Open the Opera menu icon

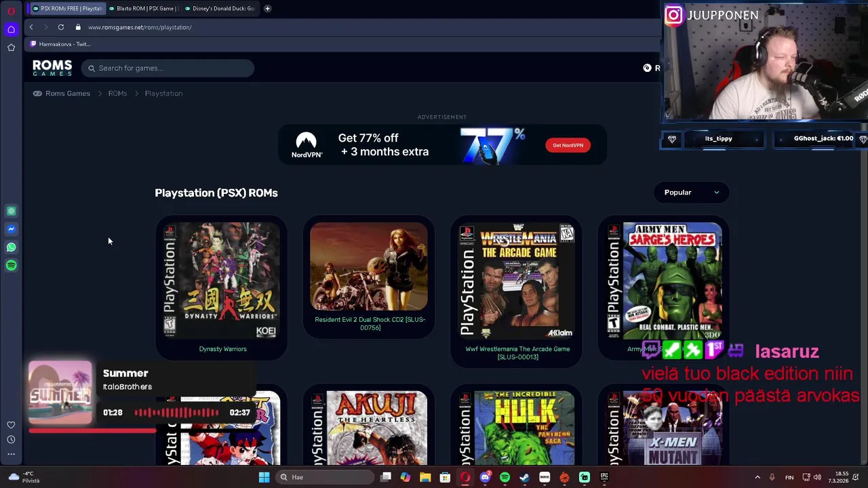pos(11,11)
